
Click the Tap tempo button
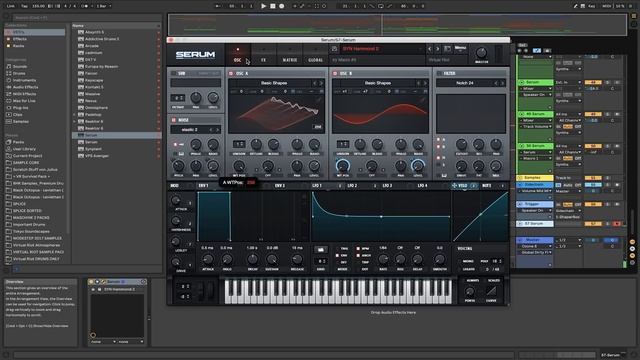24,6
